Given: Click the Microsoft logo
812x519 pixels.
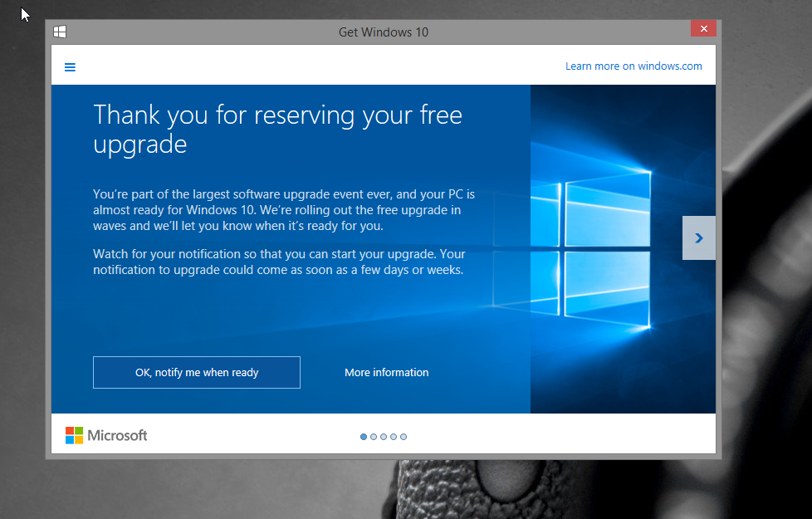Looking at the screenshot, I should pos(106,436).
